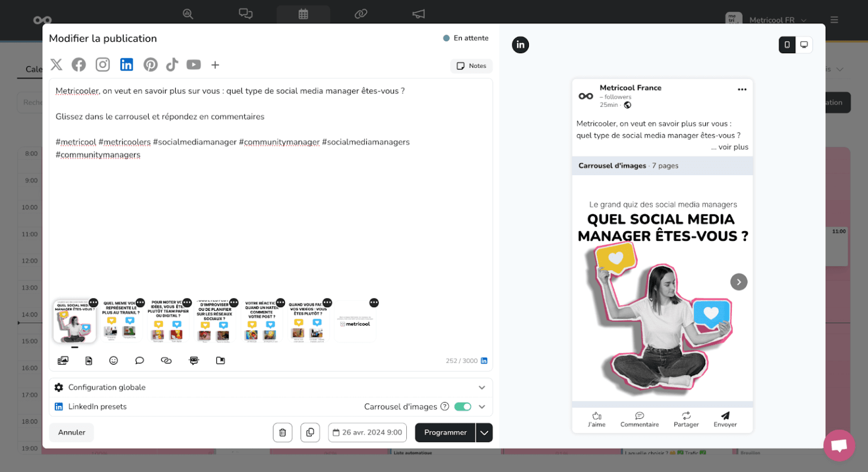Open the emoji picker
868x472 pixels.
[x=114, y=360]
